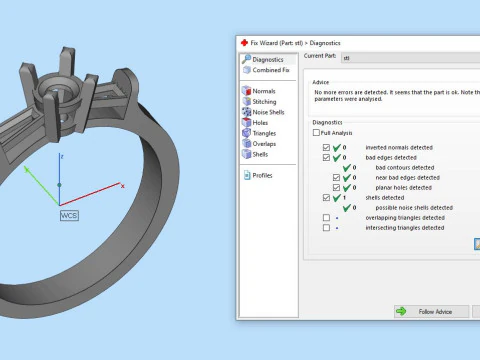The image size is (480, 360).
Task: Click the 'bad contours detected' text
Action: tap(405, 167)
